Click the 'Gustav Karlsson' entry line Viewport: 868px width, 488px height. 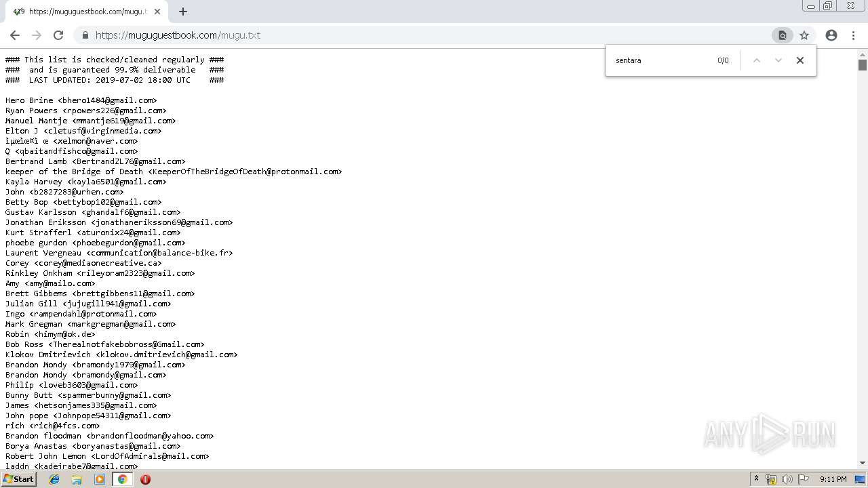[93, 212]
